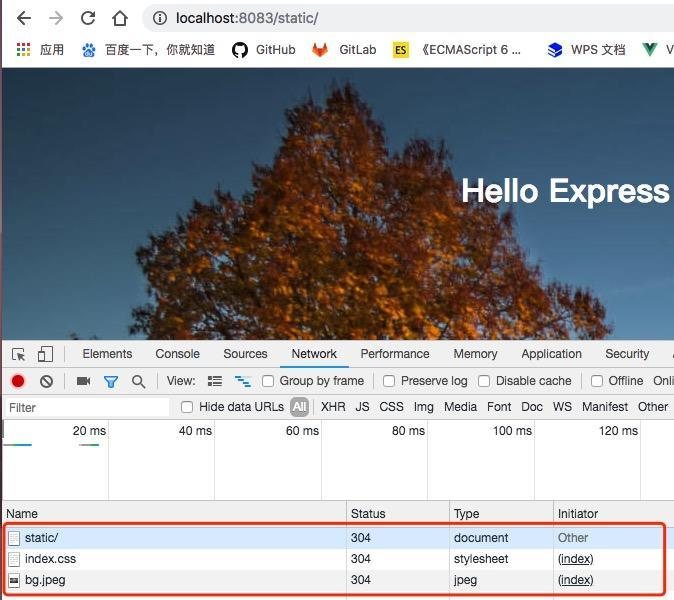
Task: Filter requests by JS
Action: [362, 407]
